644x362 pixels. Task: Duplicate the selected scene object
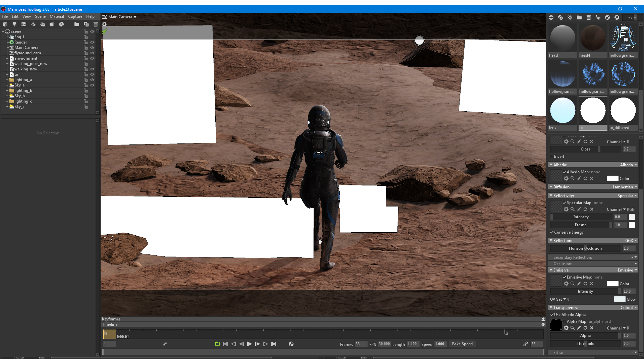(86, 24)
